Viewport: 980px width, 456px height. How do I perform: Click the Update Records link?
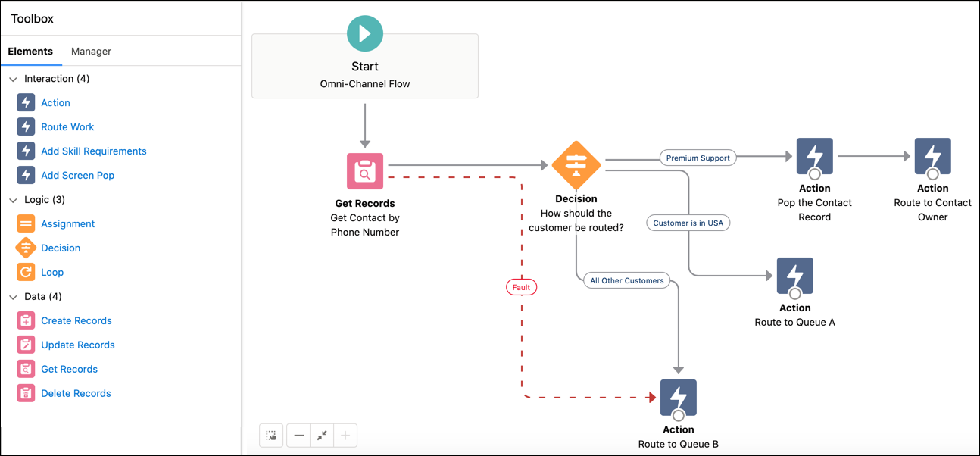click(77, 345)
